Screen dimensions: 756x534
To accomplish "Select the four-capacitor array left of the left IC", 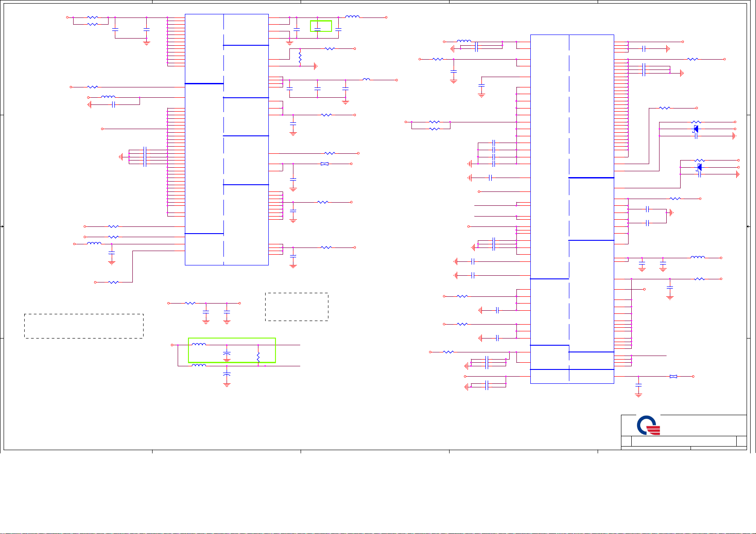I will point(144,156).
